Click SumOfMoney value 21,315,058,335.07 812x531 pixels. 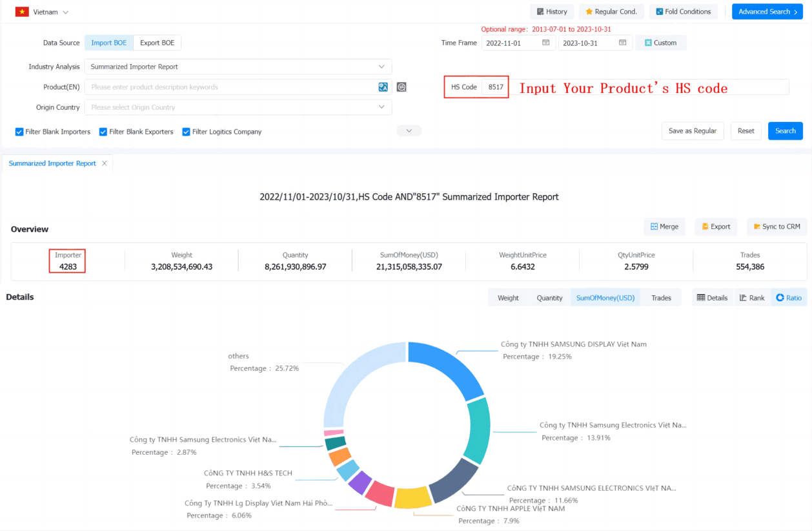pyautogui.click(x=409, y=267)
